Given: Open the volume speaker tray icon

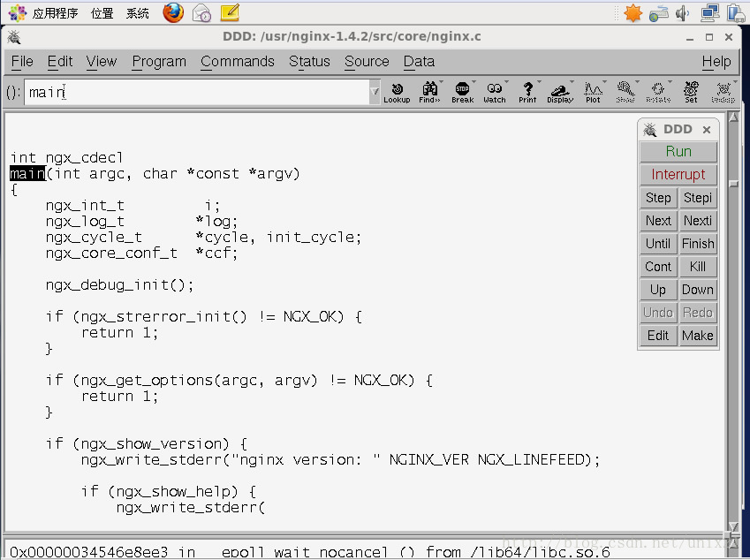Looking at the screenshot, I should (x=682, y=13).
